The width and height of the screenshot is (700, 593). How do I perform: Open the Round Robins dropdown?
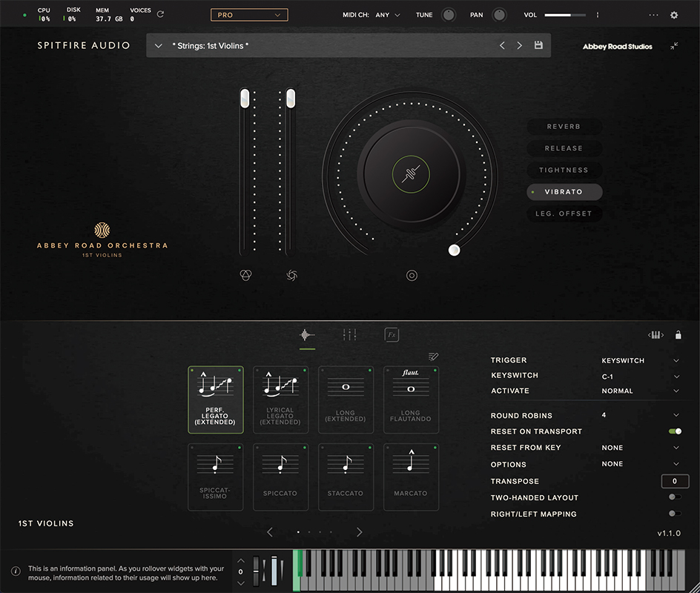[x=640, y=415]
